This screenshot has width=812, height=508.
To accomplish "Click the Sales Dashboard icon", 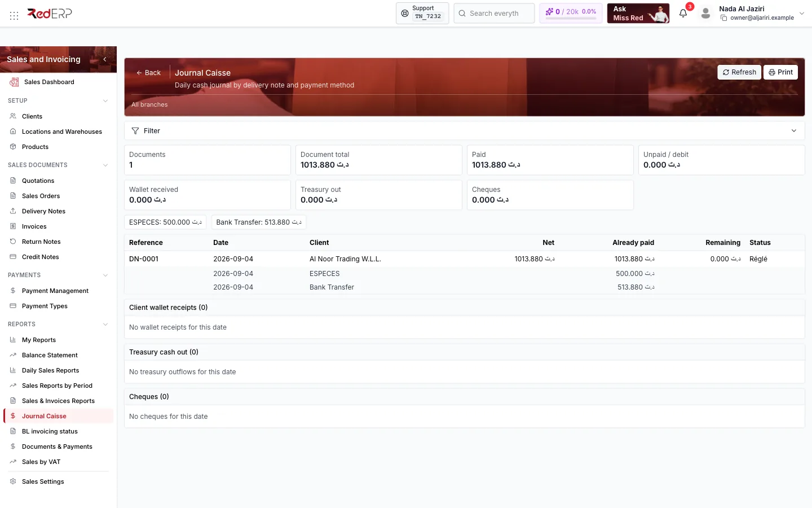I will 14,82.
